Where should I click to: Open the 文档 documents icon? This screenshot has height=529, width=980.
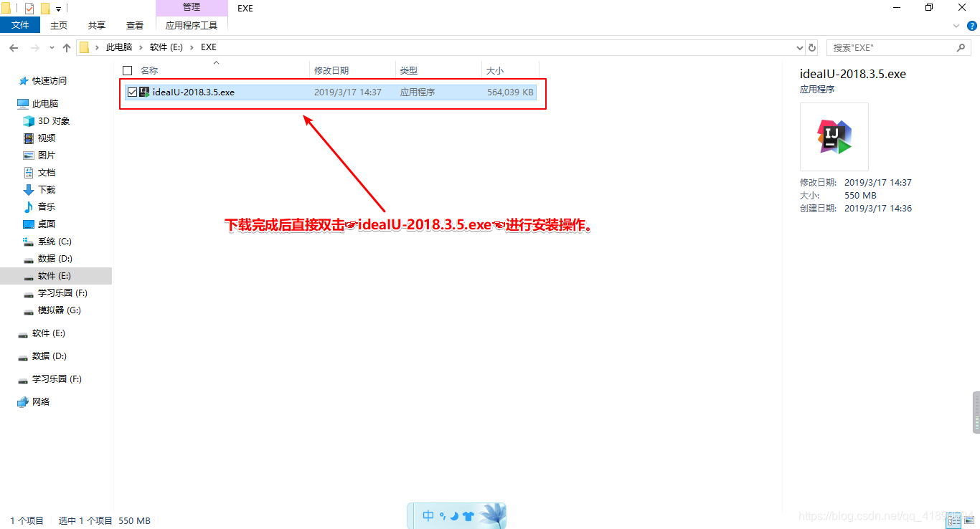29,173
